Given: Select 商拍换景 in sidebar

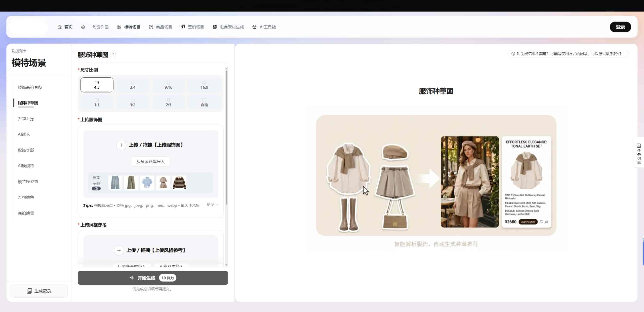Looking at the screenshot, I should point(26,213).
